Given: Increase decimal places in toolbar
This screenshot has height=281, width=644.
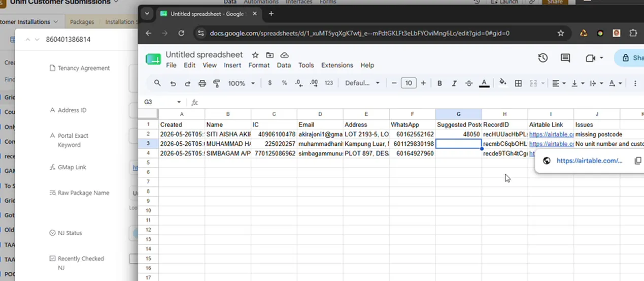Looking at the screenshot, I should point(314,83).
